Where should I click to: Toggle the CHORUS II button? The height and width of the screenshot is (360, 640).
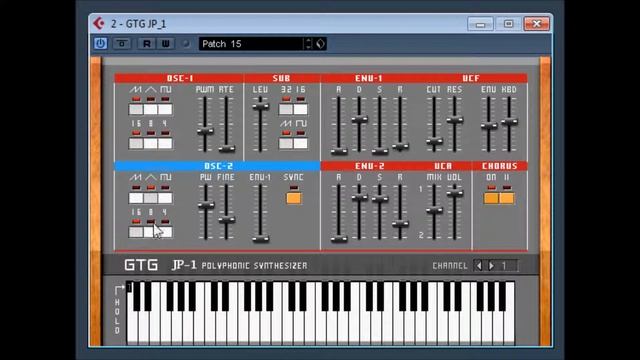(507, 198)
